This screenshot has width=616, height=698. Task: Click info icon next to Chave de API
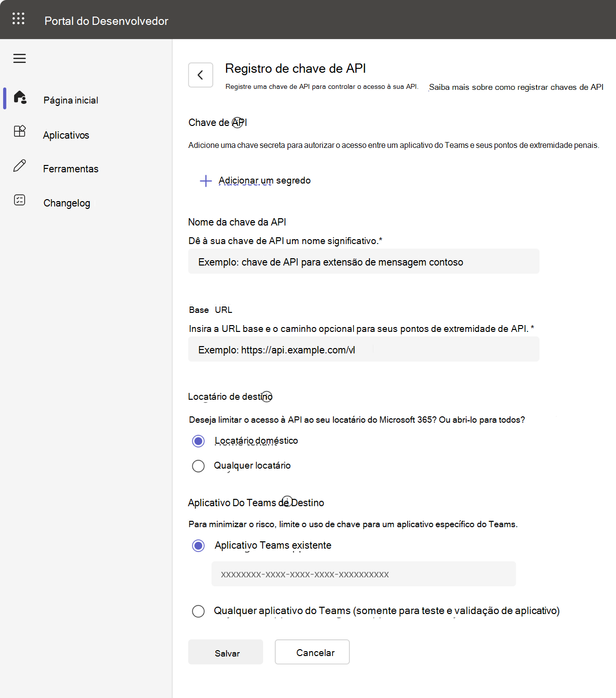coord(237,123)
